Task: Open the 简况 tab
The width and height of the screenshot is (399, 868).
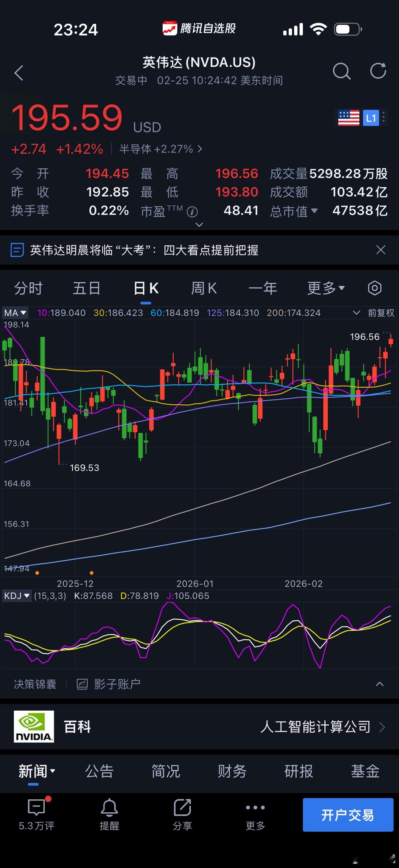Action: [x=166, y=771]
